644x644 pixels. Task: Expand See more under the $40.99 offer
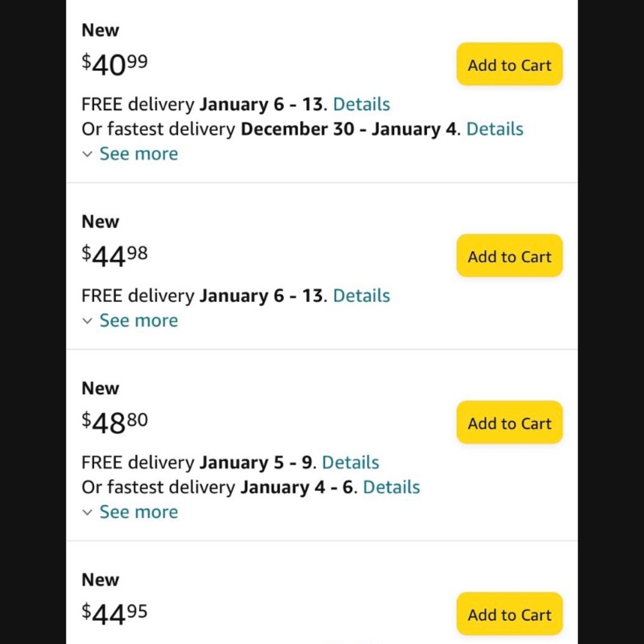138,154
